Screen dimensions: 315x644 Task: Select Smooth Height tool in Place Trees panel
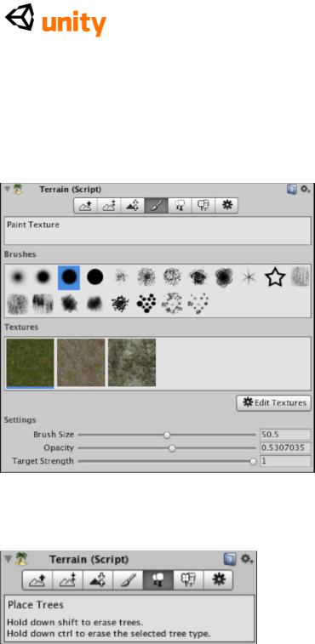(97, 580)
